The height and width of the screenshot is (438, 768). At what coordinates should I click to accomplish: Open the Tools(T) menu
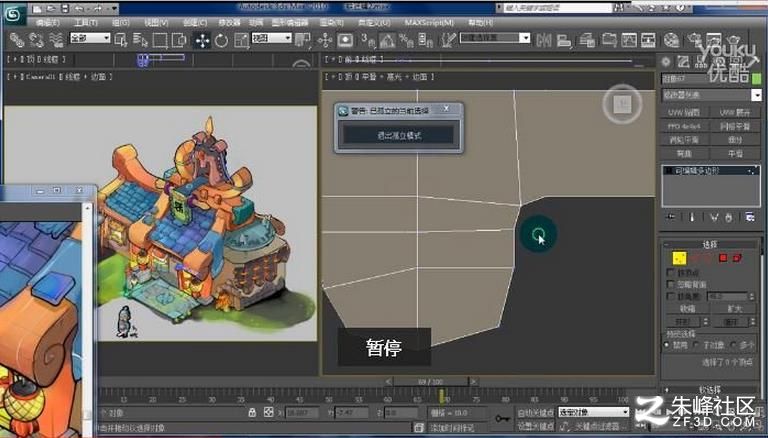[x=86, y=23]
